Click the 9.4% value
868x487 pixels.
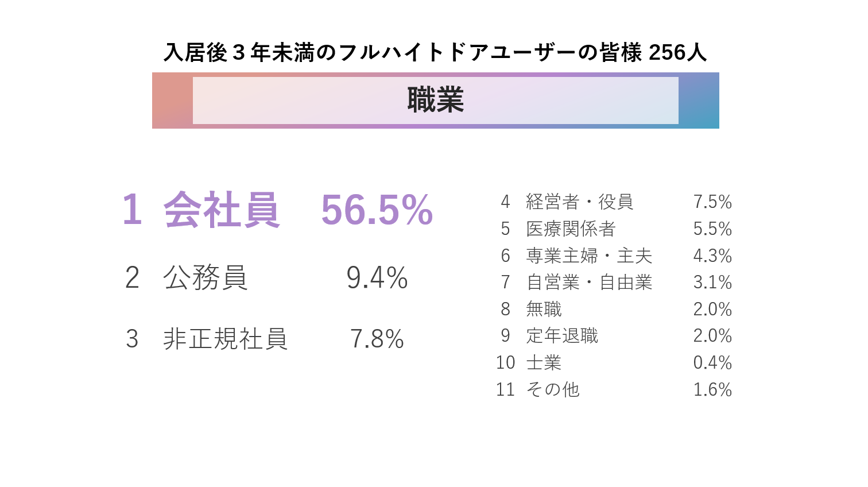[377, 278]
